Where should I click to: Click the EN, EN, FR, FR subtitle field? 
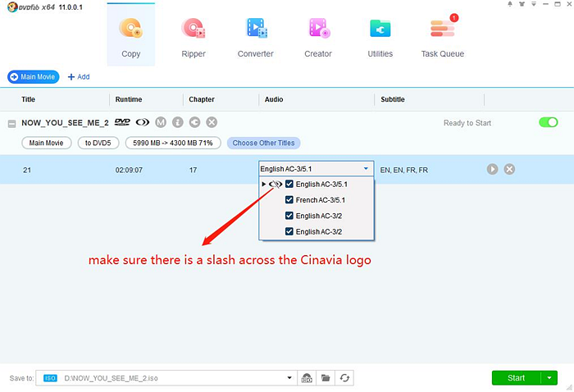click(x=403, y=170)
